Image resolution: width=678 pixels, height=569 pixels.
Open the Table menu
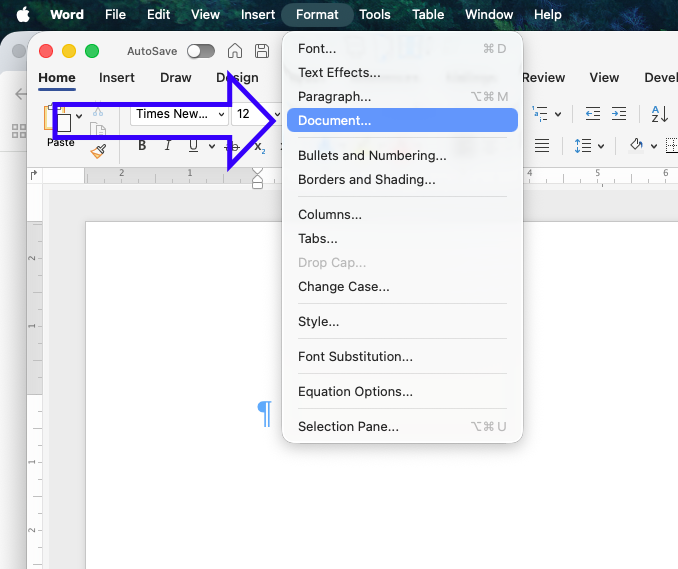[428, 14]
